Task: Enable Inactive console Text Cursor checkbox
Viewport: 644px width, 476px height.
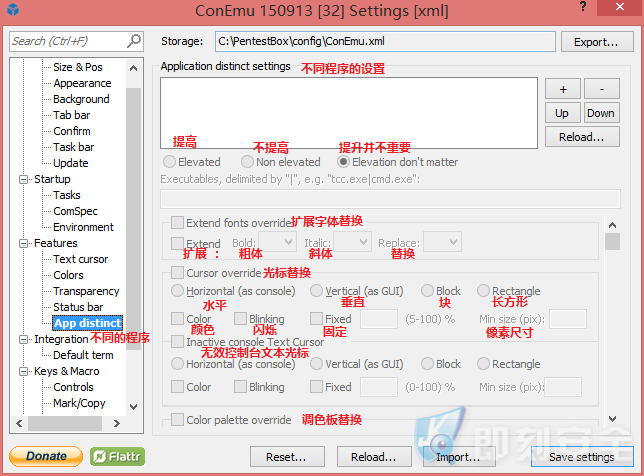Action: tap(177, 341)
